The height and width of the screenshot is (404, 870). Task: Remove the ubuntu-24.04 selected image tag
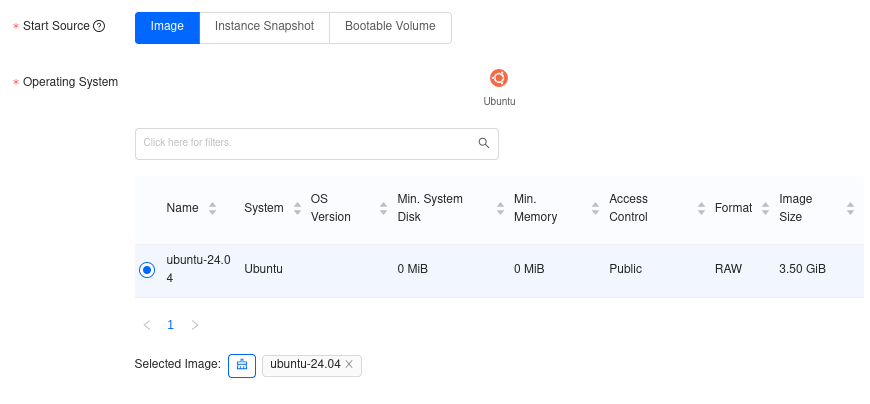point(349,364)
